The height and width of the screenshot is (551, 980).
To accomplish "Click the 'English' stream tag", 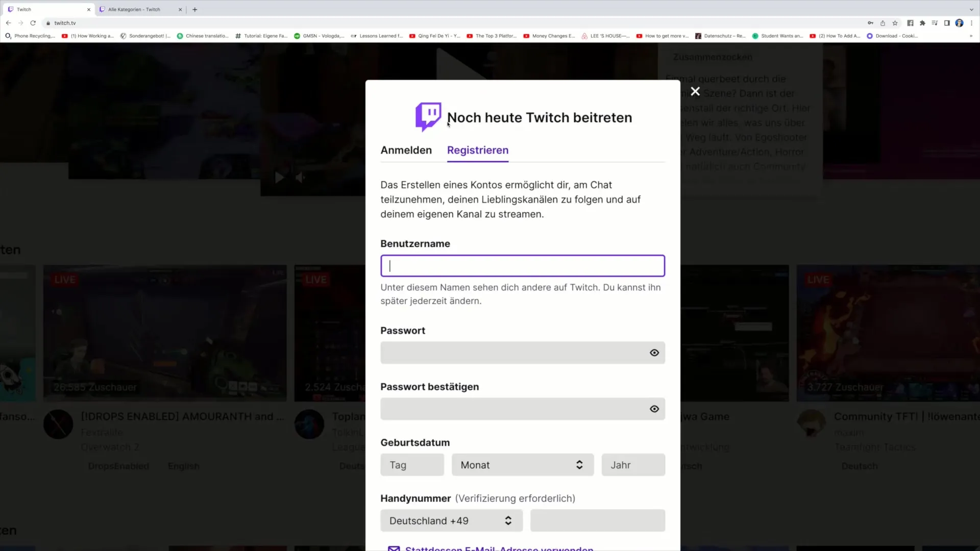I will (183, 466).
